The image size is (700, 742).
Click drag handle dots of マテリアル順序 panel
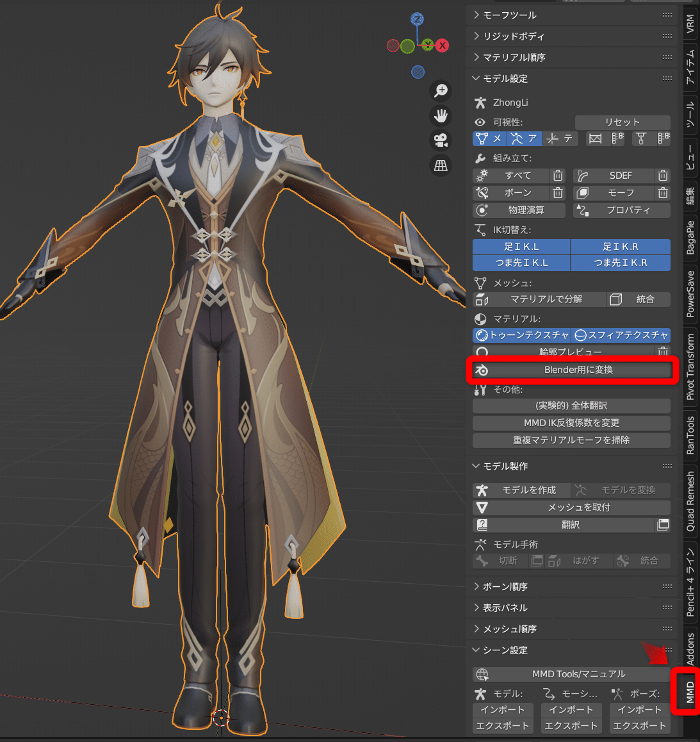tap(667, 57)
